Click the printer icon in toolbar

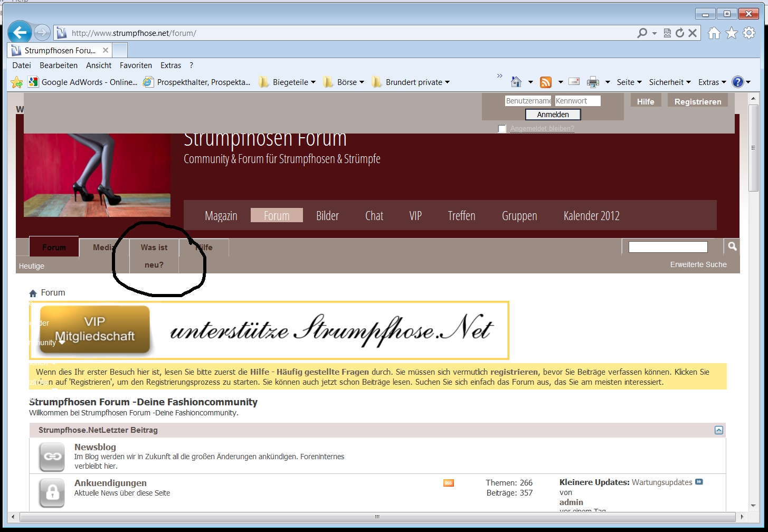593,82
